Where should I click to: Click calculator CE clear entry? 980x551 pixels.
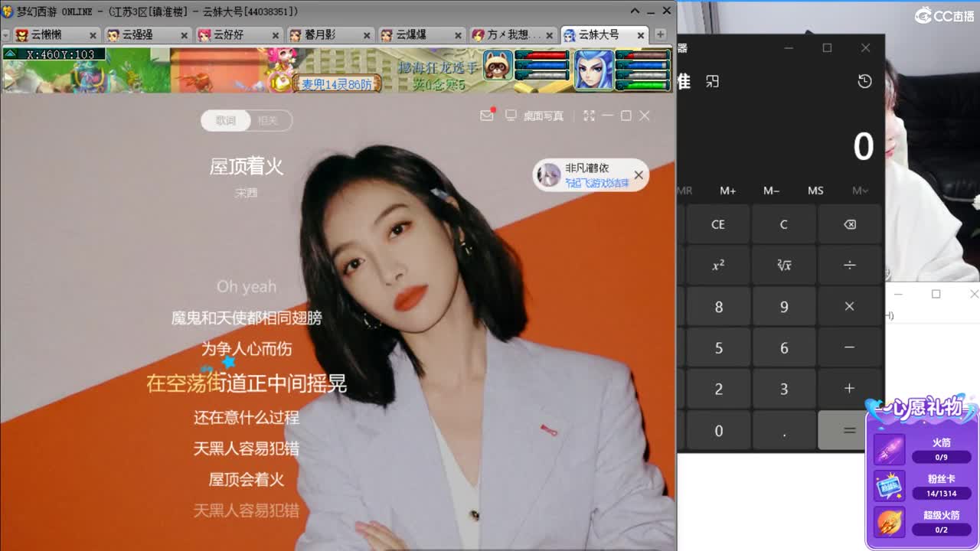point(718,224)
